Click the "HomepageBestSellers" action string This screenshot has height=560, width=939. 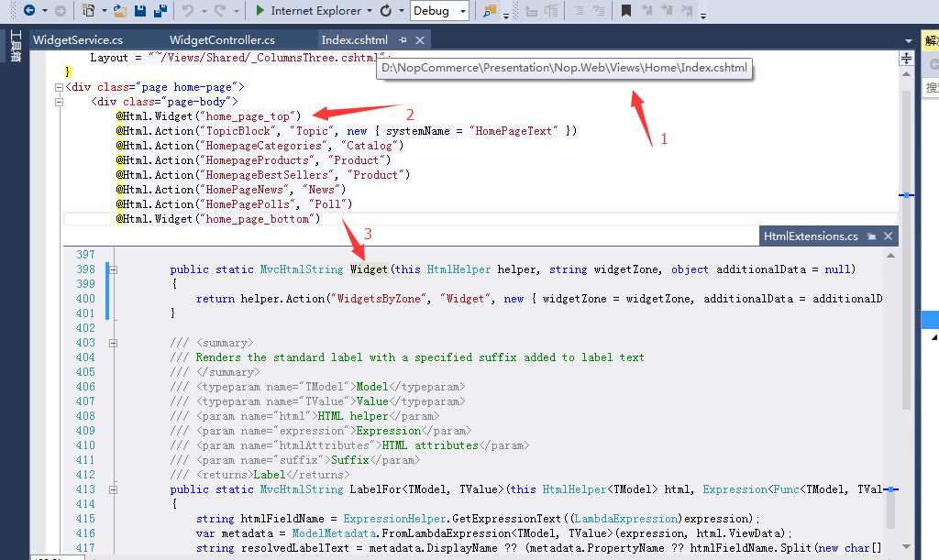click(267, 175)
